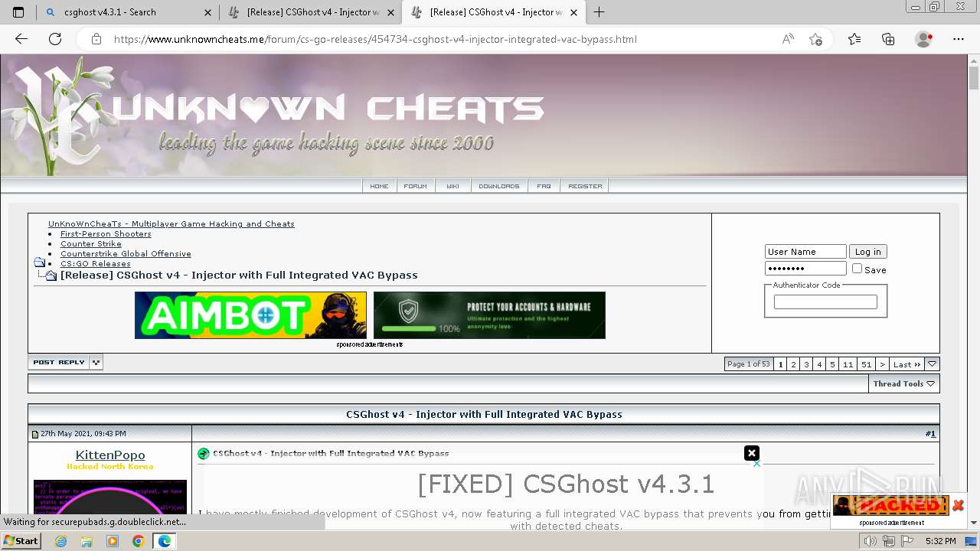
Task: Close the floating CSGhost ad overlay
Action: tap(752, 453)
